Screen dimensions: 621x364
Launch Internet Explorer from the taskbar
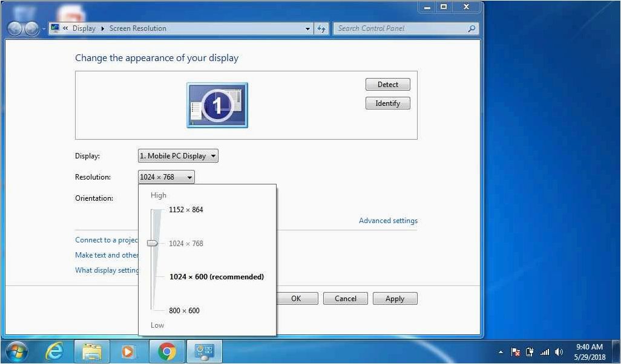coord(54,351)
